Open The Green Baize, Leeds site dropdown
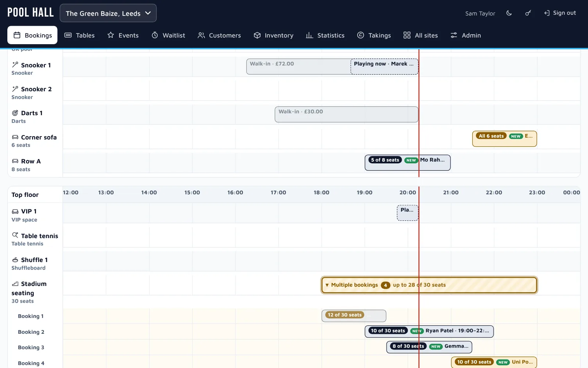Screen dimensions: 588x368 click(108, 13)
